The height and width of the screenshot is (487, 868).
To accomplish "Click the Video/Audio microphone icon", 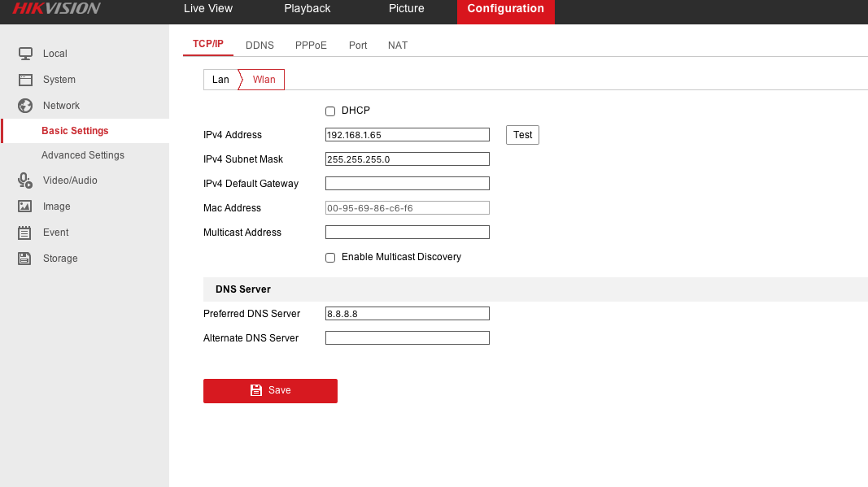I will click(x=25, y=180).
